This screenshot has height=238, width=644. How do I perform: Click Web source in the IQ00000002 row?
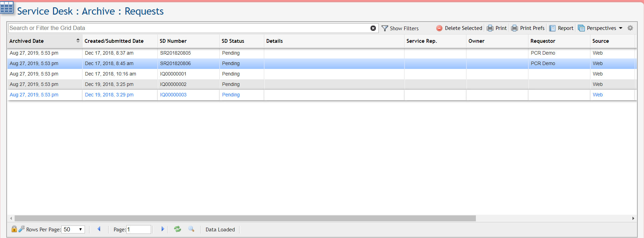tap(597, 84)
